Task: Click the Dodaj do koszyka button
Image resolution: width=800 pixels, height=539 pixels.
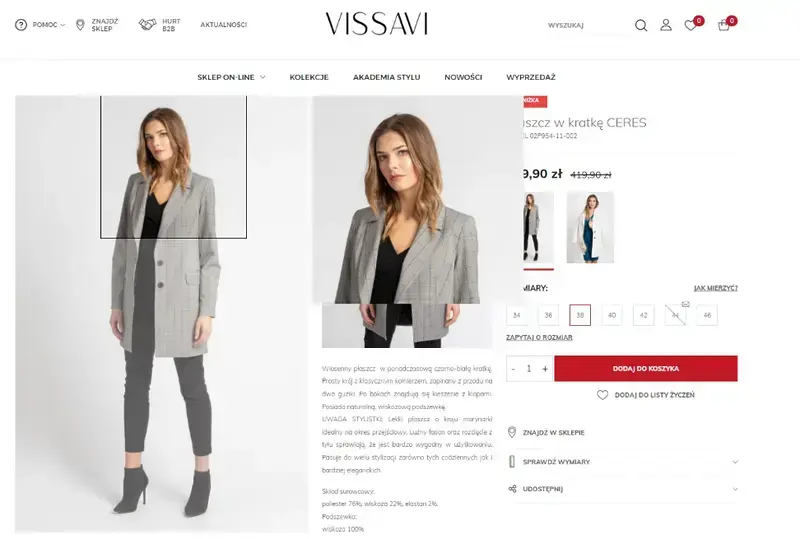Action: 646,369
